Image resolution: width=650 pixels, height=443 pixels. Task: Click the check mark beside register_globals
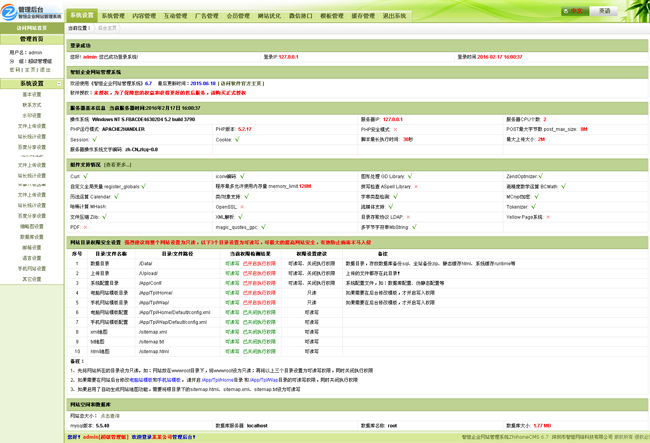[x=143, y=186]
